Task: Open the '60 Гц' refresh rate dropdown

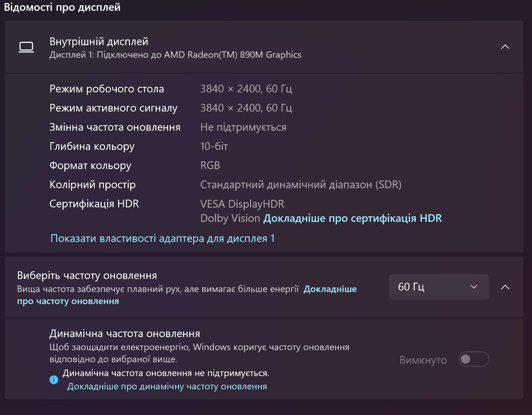Action: click(x=439, y=287)
